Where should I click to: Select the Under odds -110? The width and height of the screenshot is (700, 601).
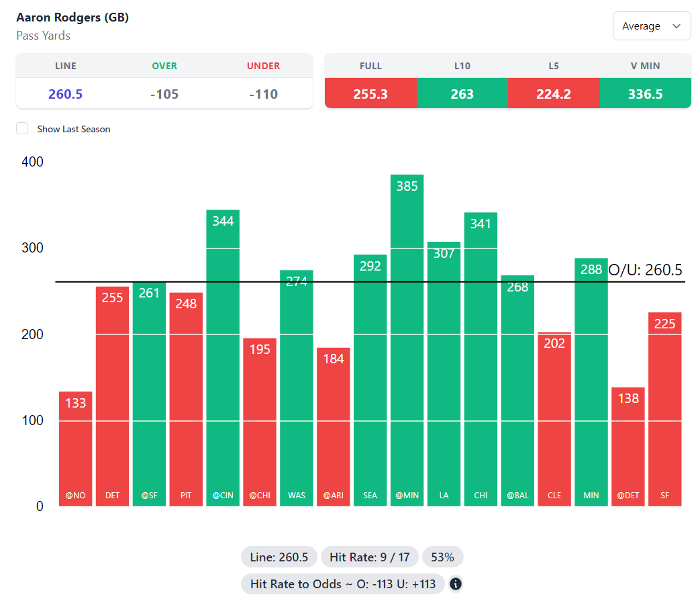pyautogui.click(x=263, y=94)
